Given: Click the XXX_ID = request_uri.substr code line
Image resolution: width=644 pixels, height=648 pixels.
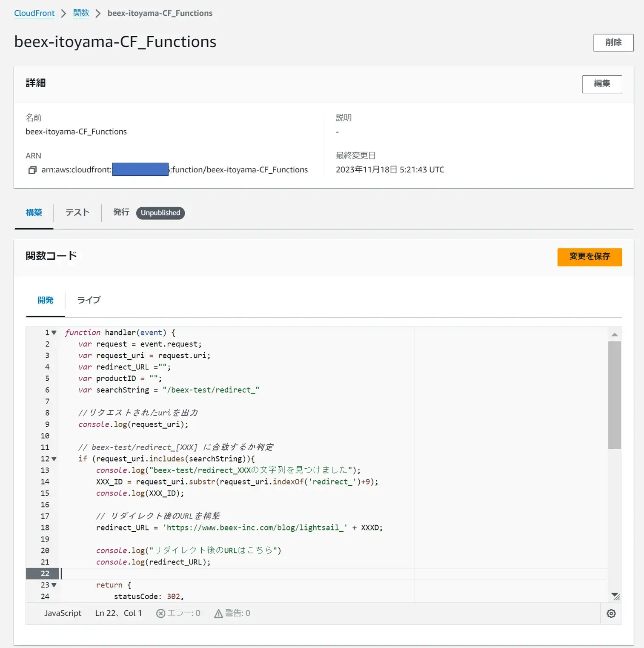Looking at the screenshot, I should tap(237, 482).
